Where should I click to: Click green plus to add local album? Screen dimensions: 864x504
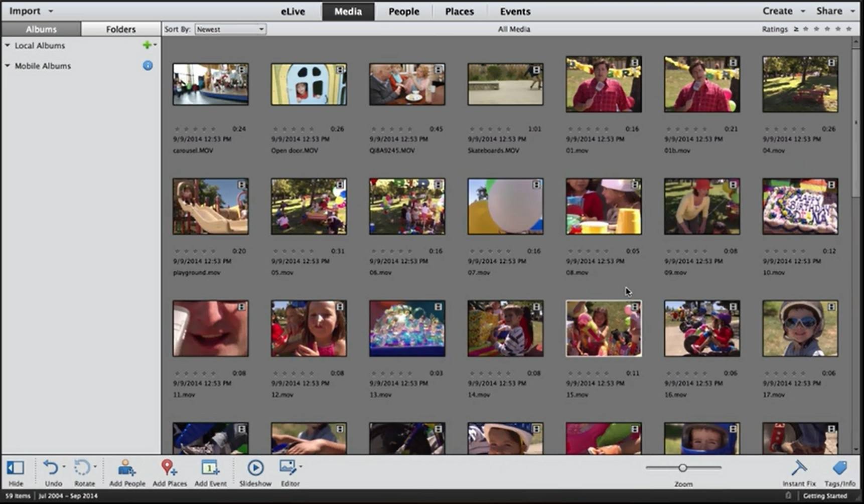click(x=147, y=45)
